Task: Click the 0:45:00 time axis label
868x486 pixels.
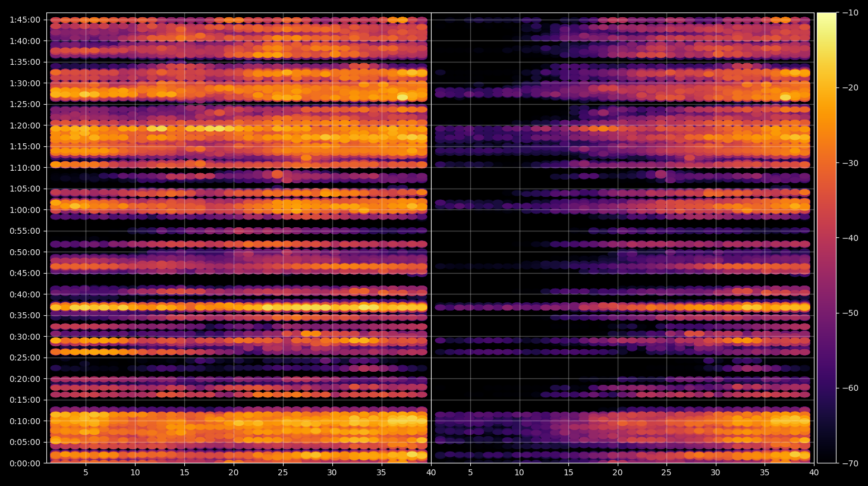Action: point(25,273)
